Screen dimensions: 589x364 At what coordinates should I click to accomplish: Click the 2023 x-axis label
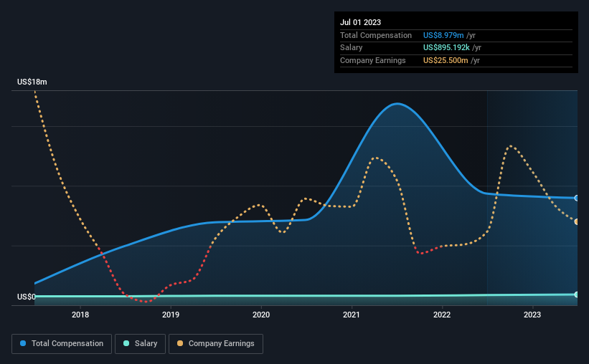click(x=532, y=315)
